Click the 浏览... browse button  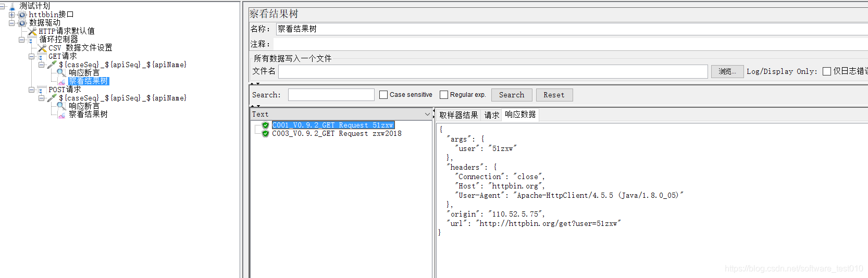[x=727, y=71]
